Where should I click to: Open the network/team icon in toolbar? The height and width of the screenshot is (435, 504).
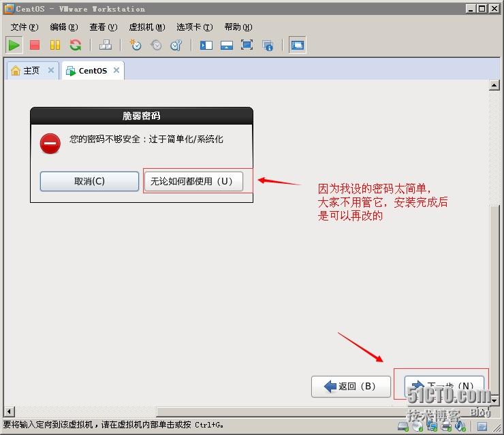(106, 45)
